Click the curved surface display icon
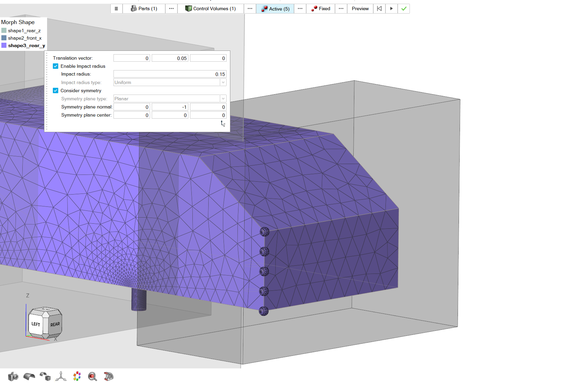588x384 pixels. [x=29, y=376]
